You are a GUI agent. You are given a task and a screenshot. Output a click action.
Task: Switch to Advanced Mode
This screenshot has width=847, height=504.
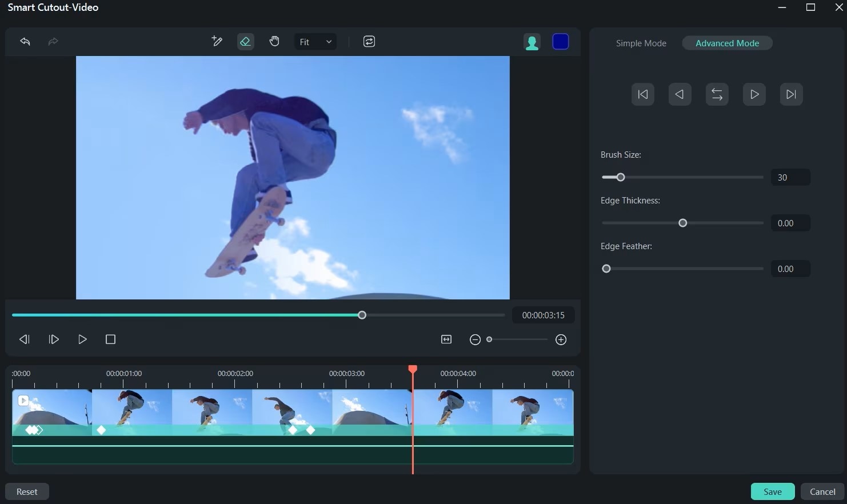point(727,43)
